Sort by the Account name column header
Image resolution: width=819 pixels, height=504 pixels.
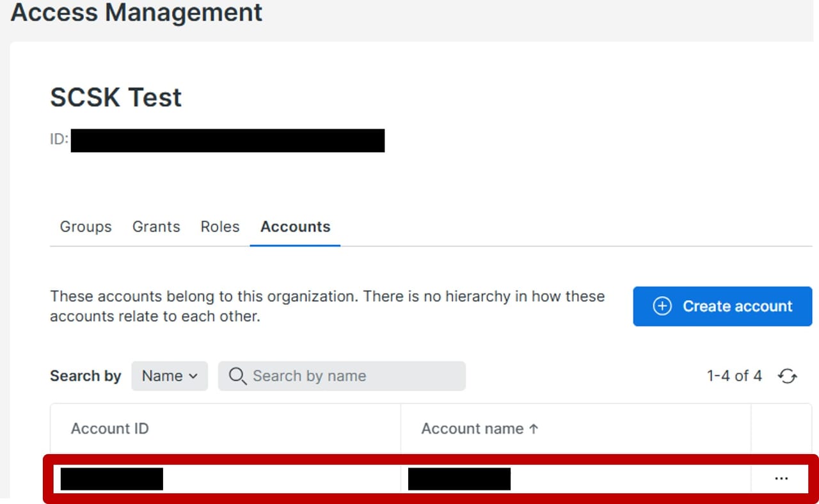(x=472, y=429)
